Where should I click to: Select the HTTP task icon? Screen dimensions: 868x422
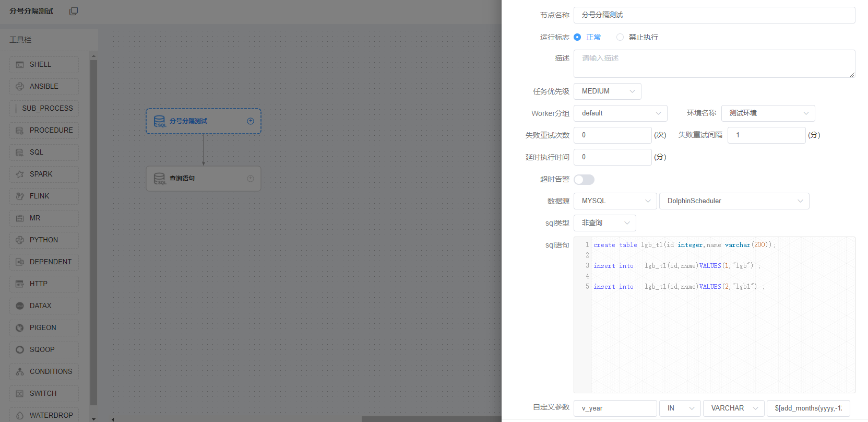tap(20, 284)
